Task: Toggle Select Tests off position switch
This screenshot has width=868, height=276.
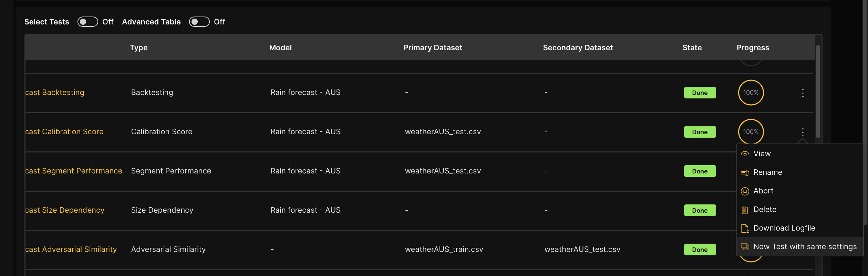Action: tap(87, 22)
